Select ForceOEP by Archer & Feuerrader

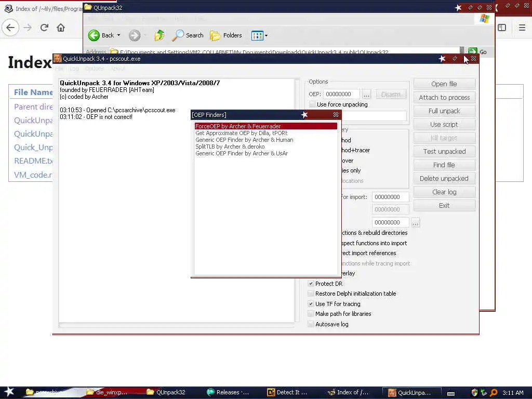[x=266, y=126]
